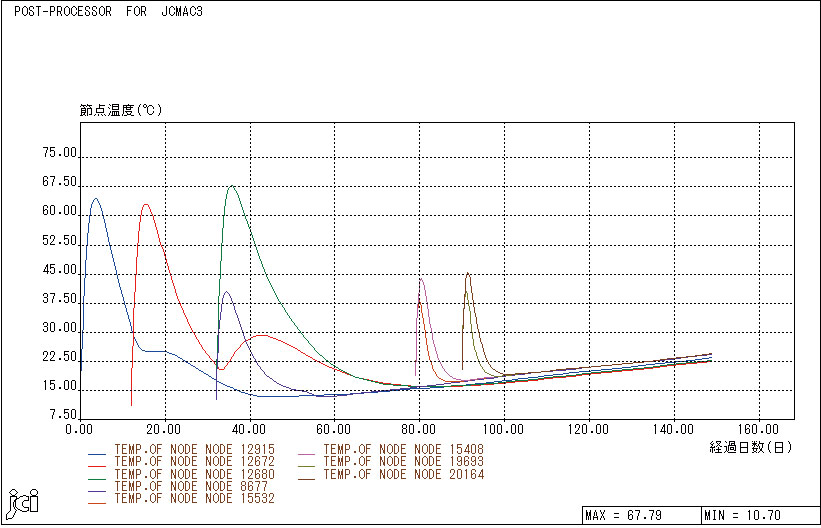Click the POST-PROCESSOR FOR JCMAC3 title

pos(108,12)
